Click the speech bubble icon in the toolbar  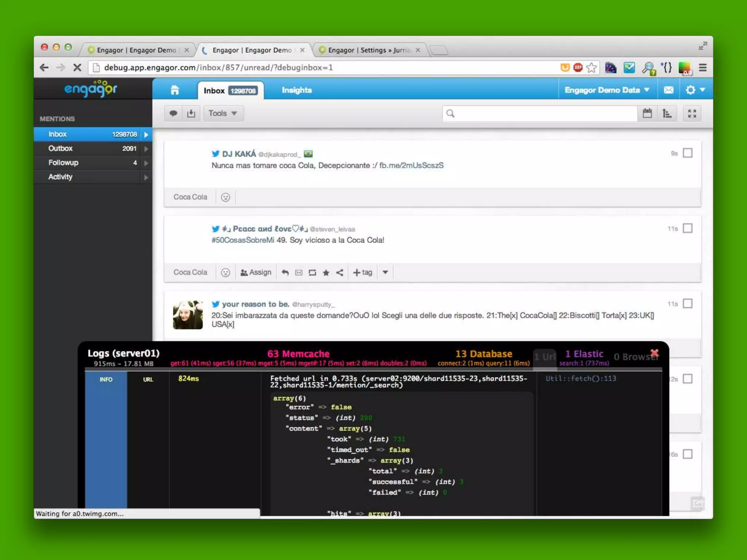(x=173, y=113)
